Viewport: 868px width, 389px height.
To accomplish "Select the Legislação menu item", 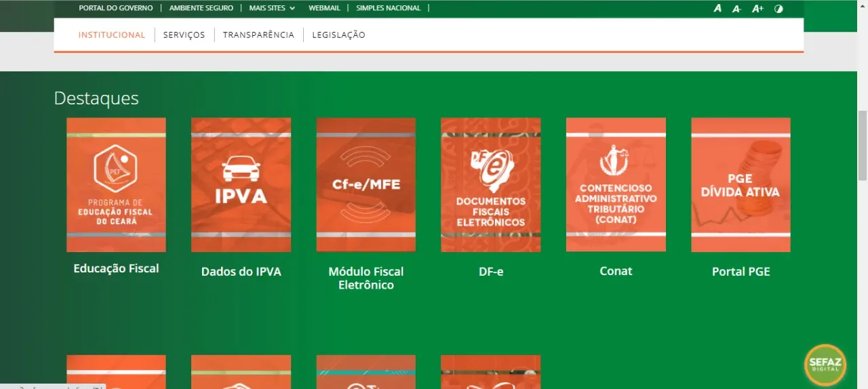I will (x=338, y=35).
